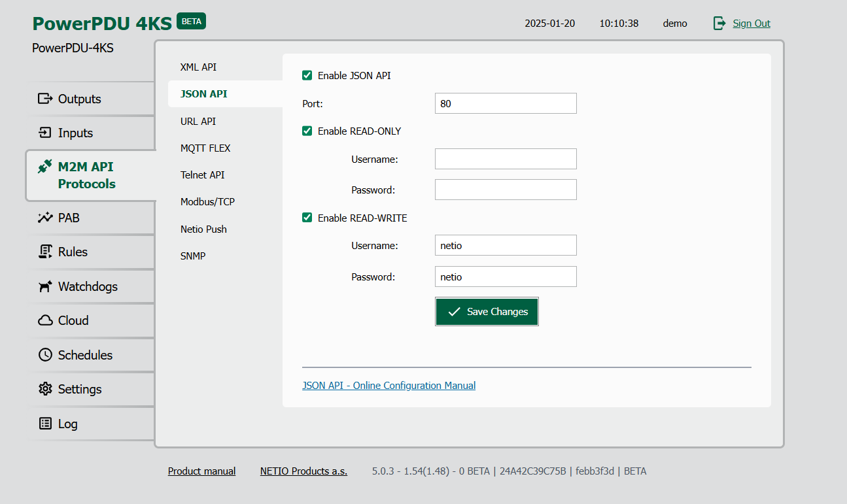
Task: Click the Save Changes button
Action: [487, 312]
